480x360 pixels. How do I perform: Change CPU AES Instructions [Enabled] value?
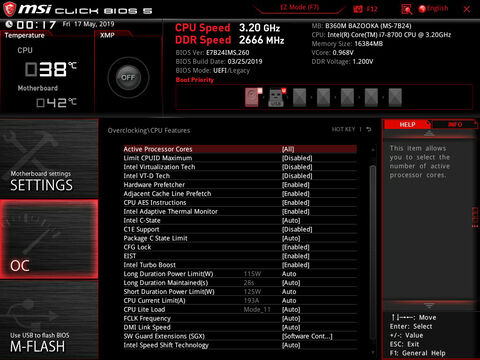(296, 203)
